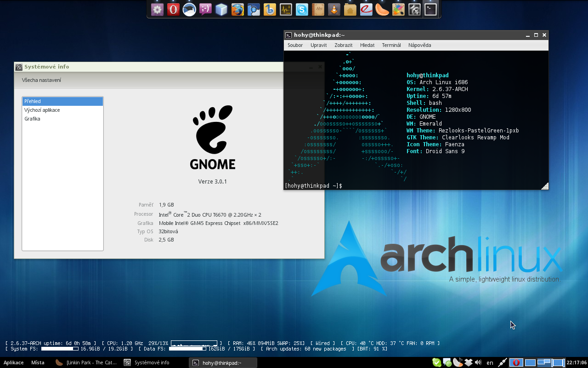
Task: Open the Soubor menu in the terminal
Action: tap(295, 45)
